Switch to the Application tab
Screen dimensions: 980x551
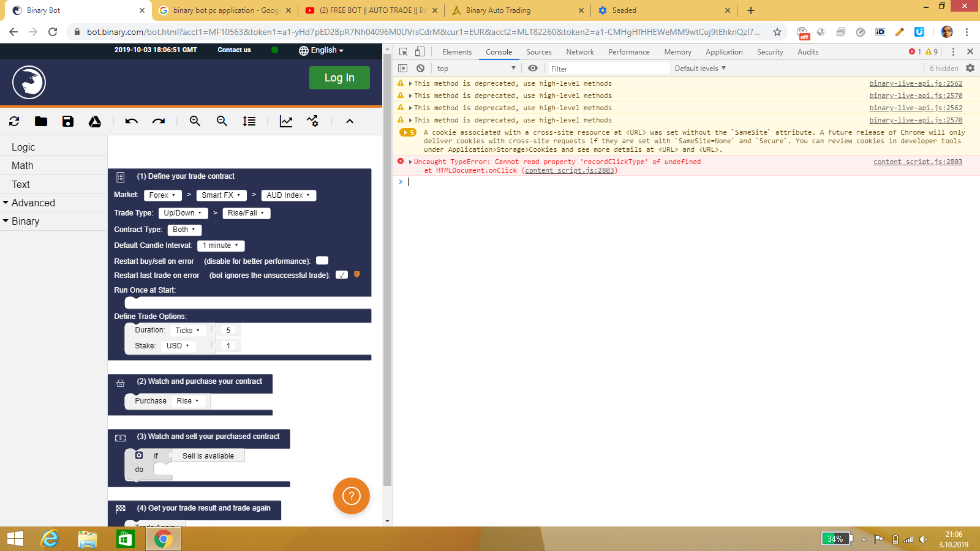pyautogui.click(x=724, y=52)
